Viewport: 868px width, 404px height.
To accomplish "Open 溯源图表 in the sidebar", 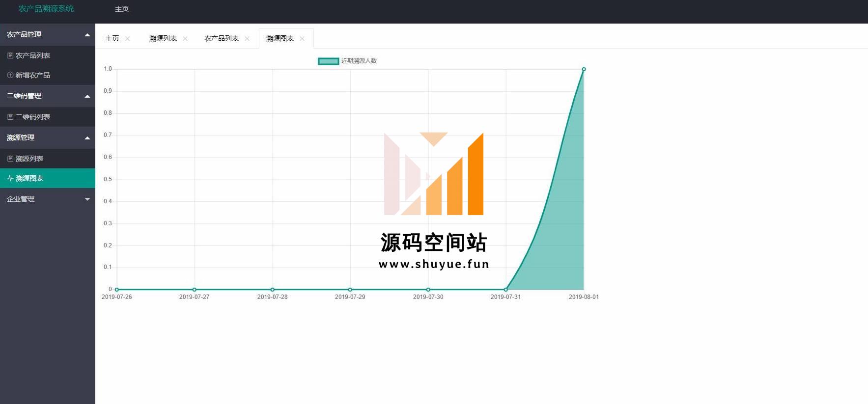I will [x=48, y=178].
